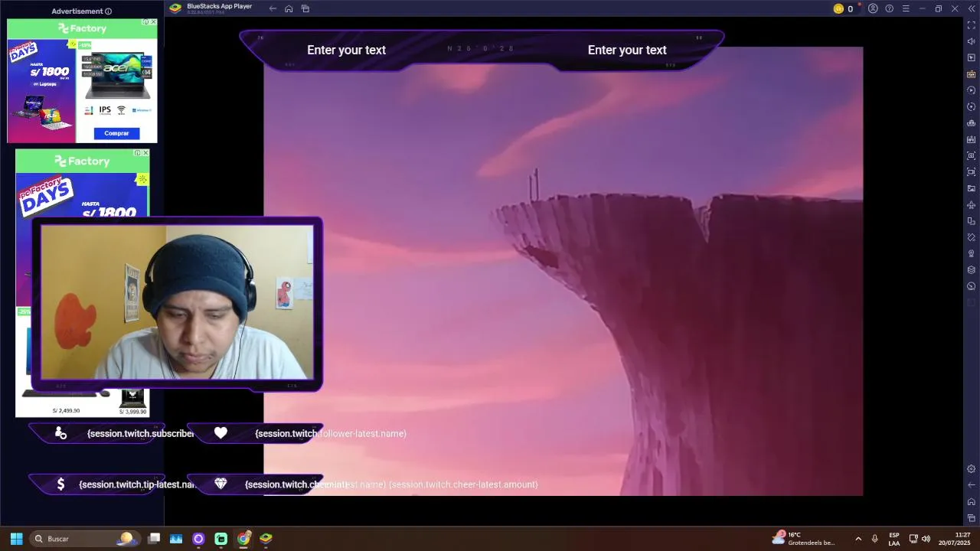Viewport: 980px width, 551px height.
Task: Select the tip-latest label with the dollar icon
Action: point(112,484)
